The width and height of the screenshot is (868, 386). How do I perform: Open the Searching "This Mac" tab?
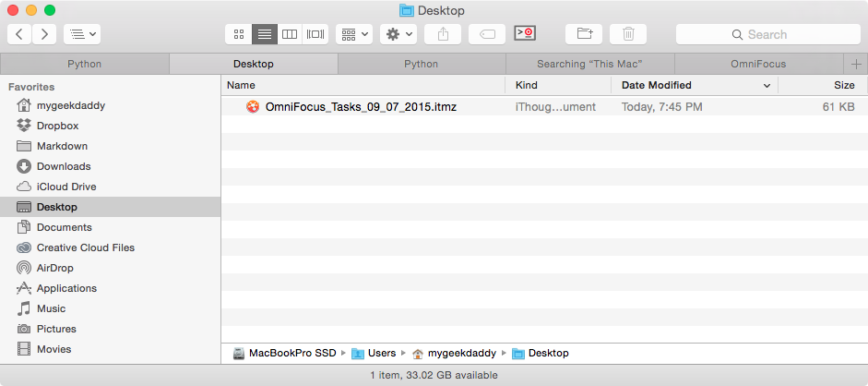(589, 64)
